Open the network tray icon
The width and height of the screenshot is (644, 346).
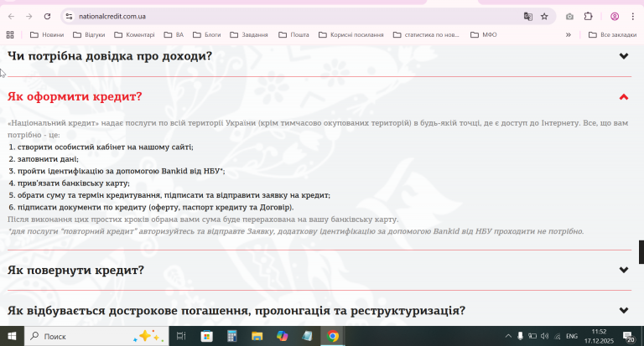(x=558, y=336)
